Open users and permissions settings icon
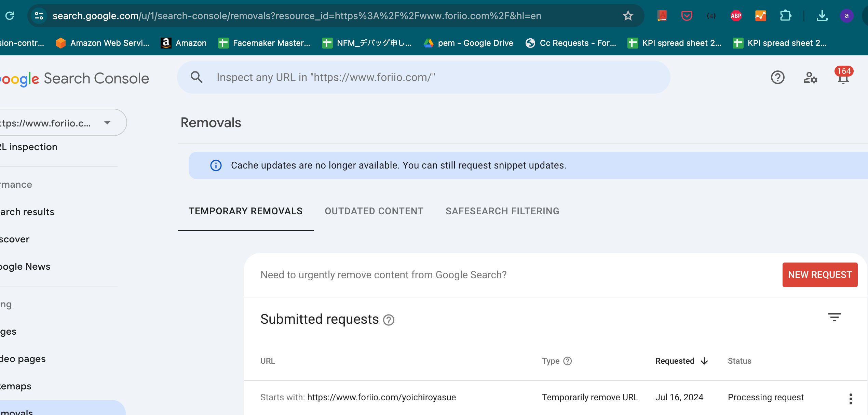Screen dimensions: 868x415 point(810,78)
